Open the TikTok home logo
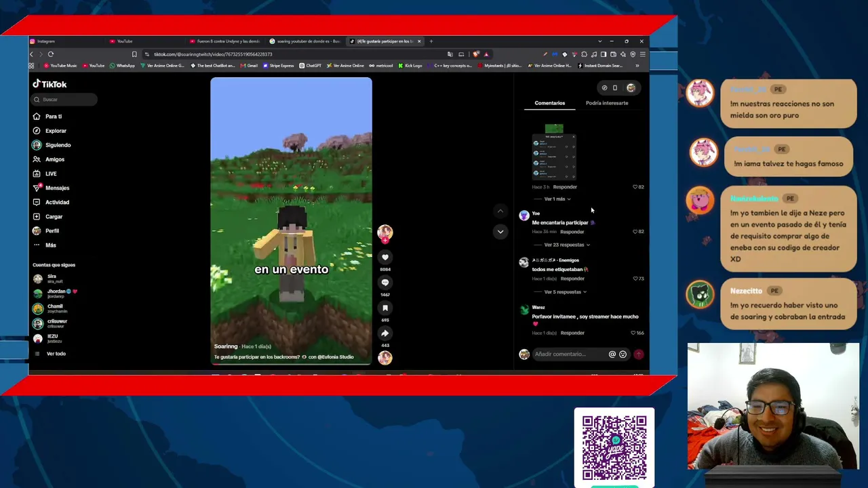This screenshot has width=868, height=488. [50, 84]
